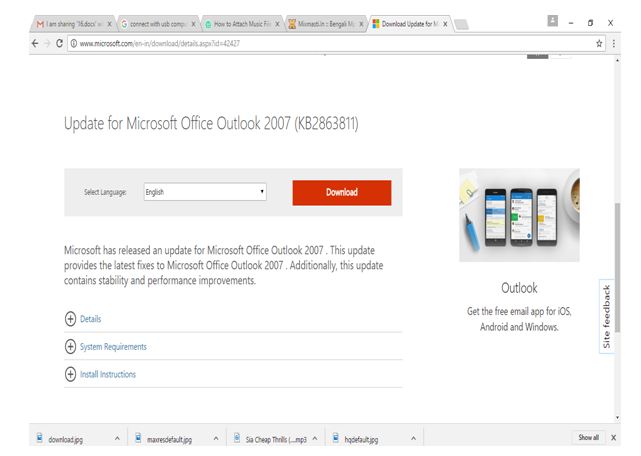Click the scrollbar down arrow
The image size is (641, 456).
pos(617,417)
